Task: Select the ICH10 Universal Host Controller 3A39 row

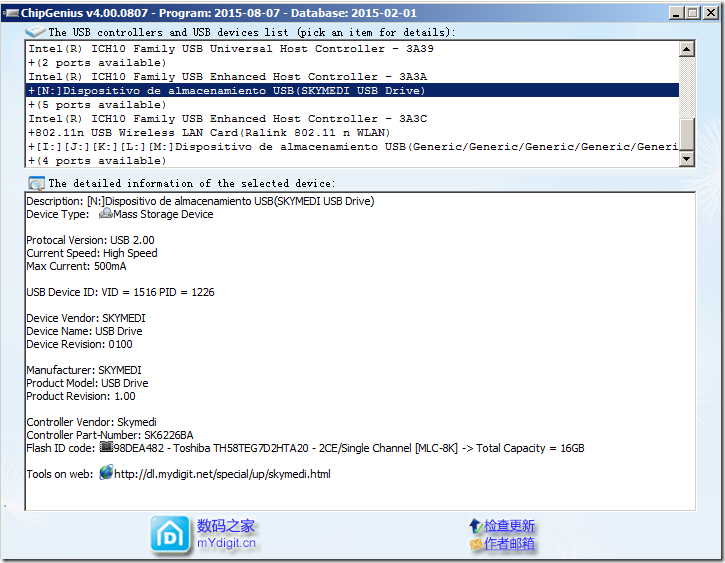Action: pyautogui.click(x=352, y=49)
